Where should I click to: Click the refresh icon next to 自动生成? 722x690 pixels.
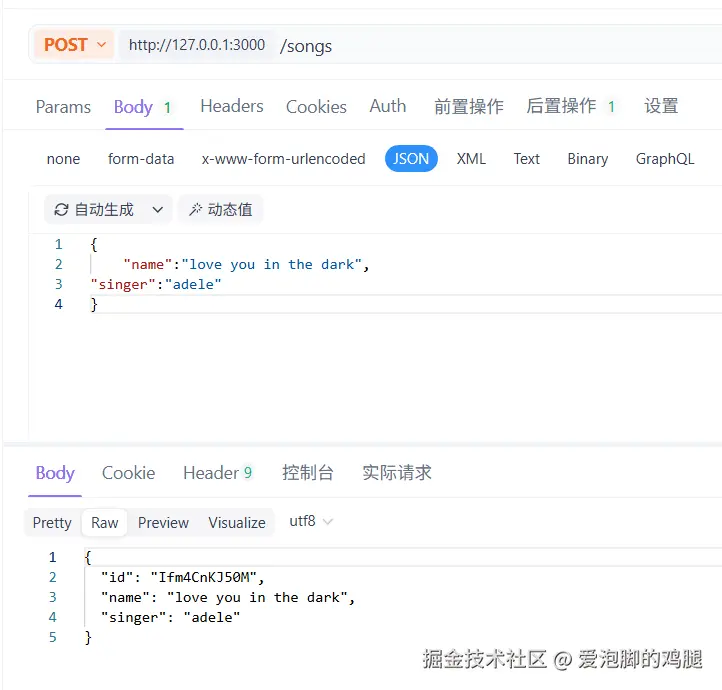[61, 210]
